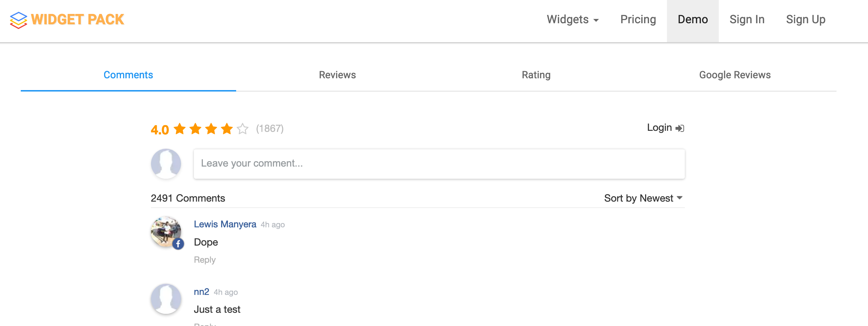The image size is (868, 326).
Task: Click into the Leave your comment field
Action: 439,164
